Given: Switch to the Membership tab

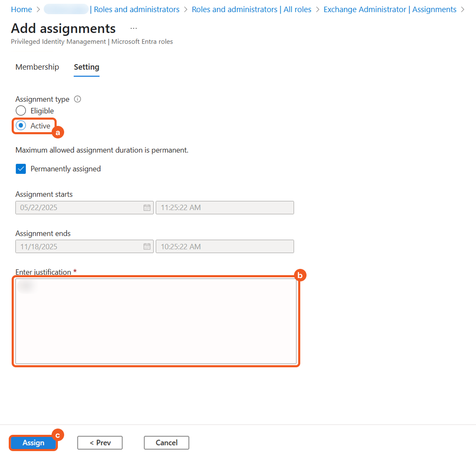Looking at the screenshot, I should click(x=37, y=67).
